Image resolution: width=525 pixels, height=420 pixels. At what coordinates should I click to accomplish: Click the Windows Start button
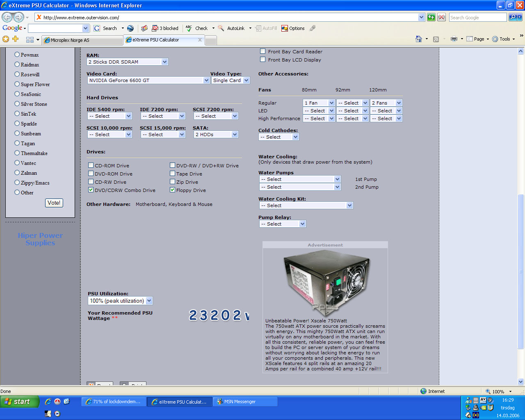point(20,402)
